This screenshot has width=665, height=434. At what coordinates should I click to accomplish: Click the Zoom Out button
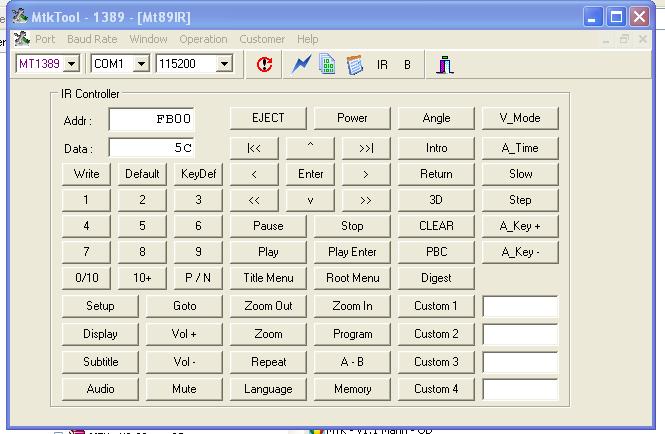coord(268,306)
